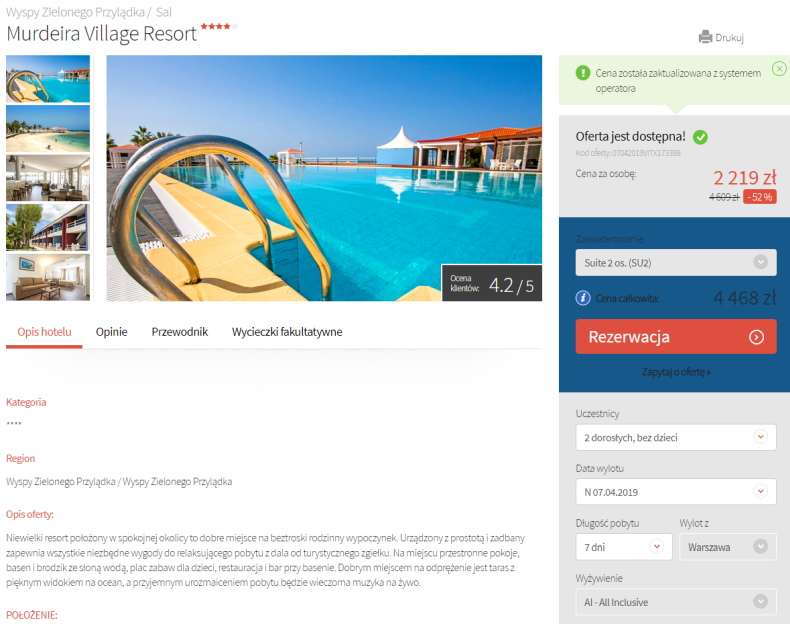The width and height of the screenshot is (790, 624).
Task: Dismiss the price updated notification
Action: pos(779,68)
